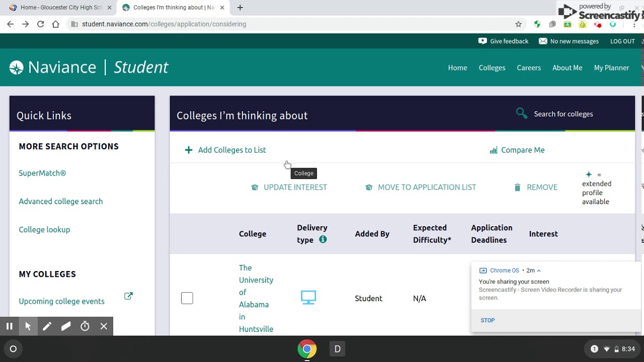Viewport: 644px width, 362px height.
Task: Click the College column header
Action: pos(253,234)
